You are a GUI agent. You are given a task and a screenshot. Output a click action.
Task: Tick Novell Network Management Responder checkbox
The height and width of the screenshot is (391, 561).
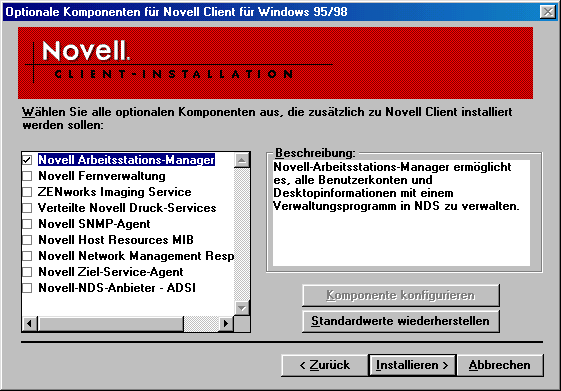[27, 256]
